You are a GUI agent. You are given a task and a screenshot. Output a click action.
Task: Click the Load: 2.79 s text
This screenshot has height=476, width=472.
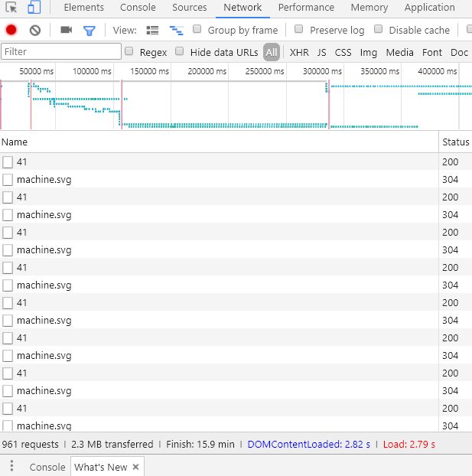tap(409, 444)
